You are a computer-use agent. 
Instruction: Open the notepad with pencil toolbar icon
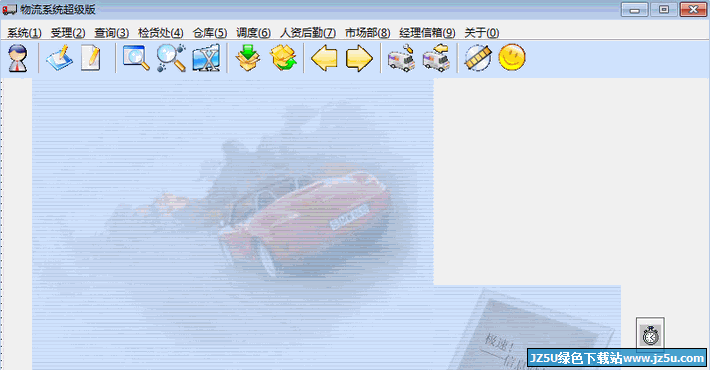tap(59, 58)
